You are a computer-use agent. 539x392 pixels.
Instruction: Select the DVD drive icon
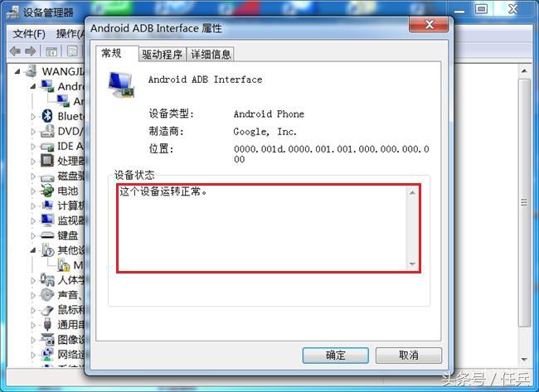(47, 131)
